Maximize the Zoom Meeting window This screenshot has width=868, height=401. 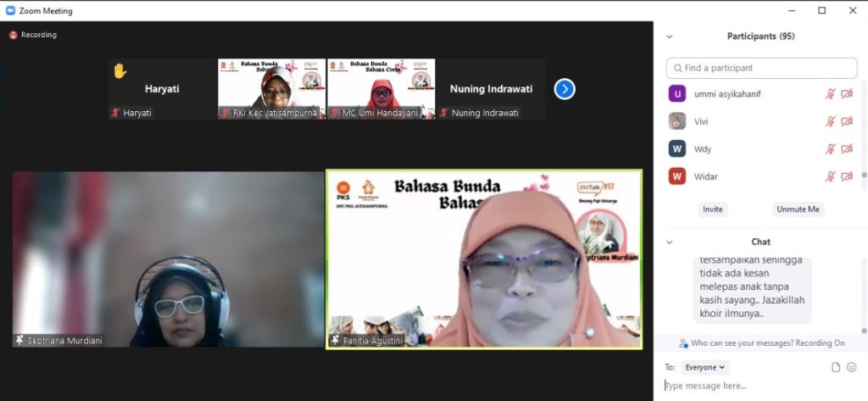822,10
